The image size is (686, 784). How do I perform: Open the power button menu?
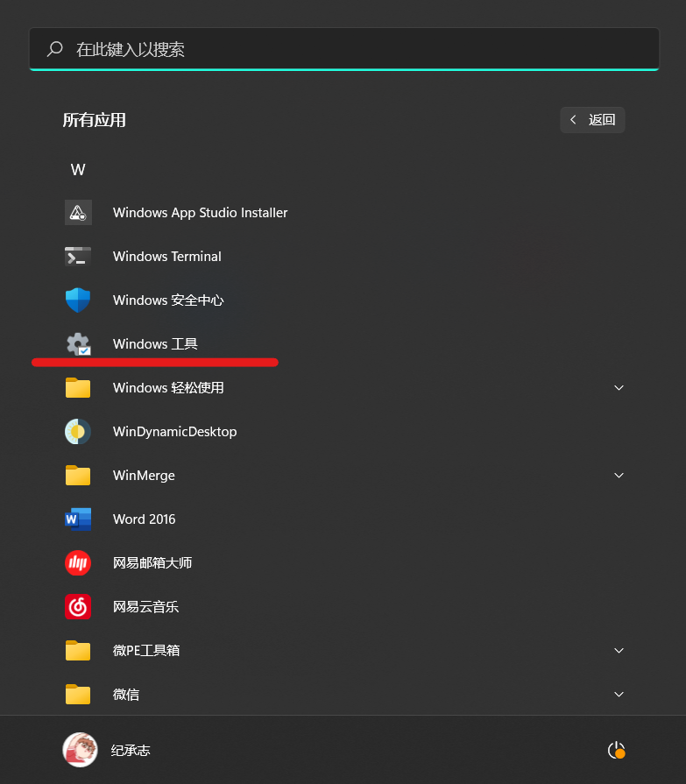click(617, 750)
